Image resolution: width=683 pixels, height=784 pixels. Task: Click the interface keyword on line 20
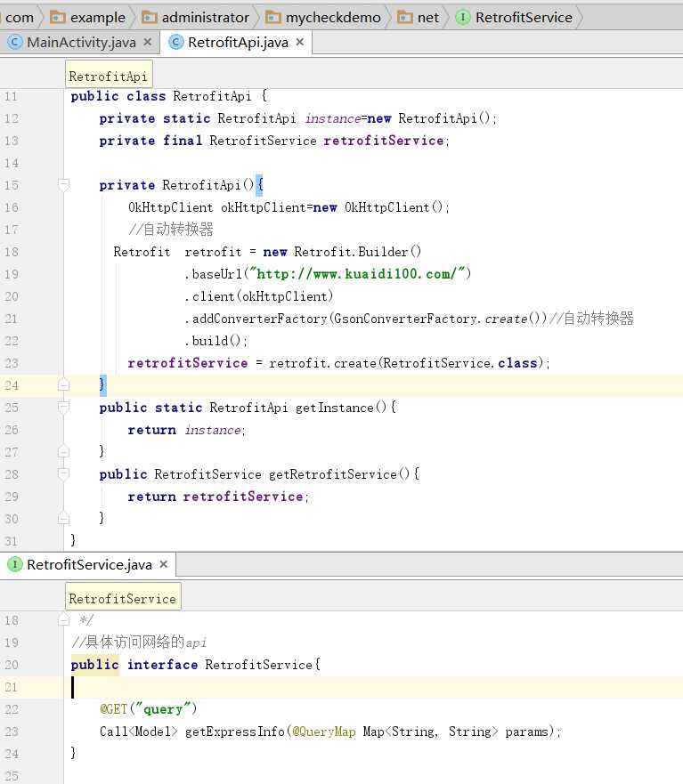[x=163, y=665]
